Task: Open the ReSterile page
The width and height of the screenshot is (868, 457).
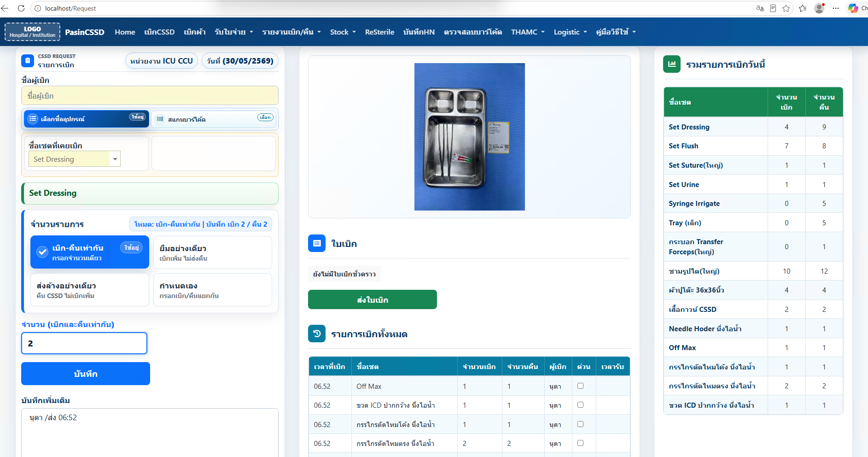Action: tap(379, 32)
